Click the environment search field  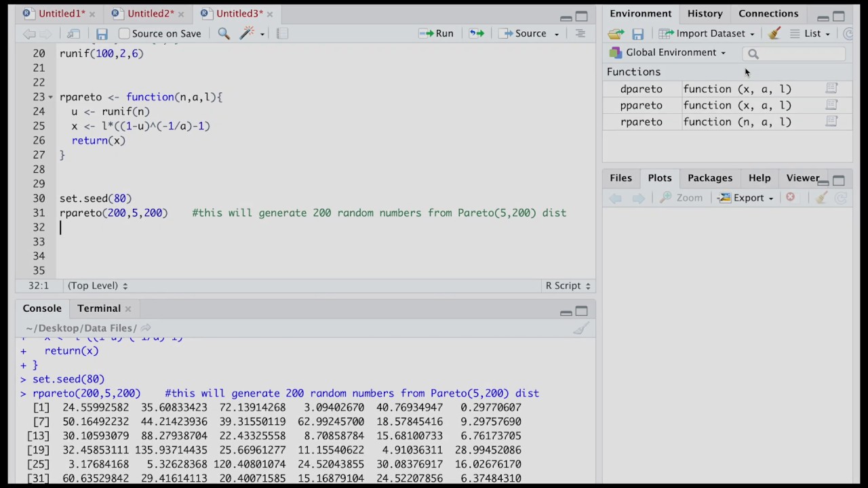click(794, 54)
